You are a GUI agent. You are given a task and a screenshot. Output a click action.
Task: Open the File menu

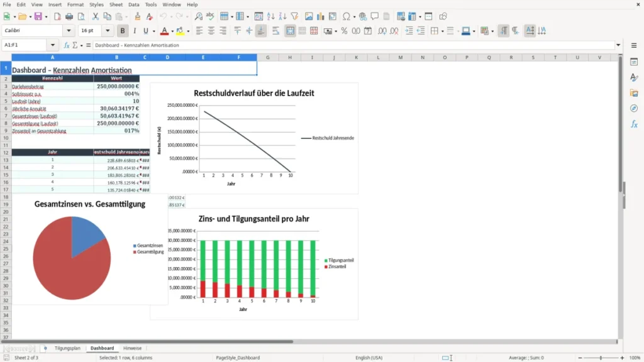(x=6, y=4)
